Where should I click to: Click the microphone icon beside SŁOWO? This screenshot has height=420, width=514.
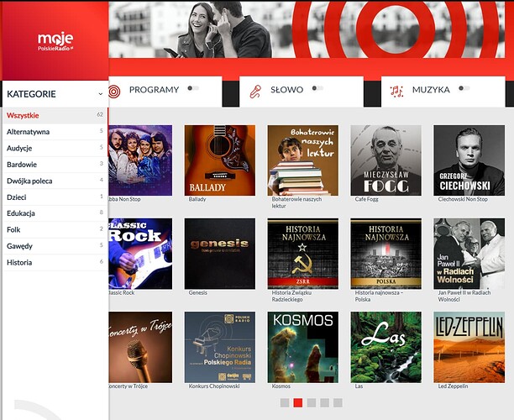coord(255,92)
